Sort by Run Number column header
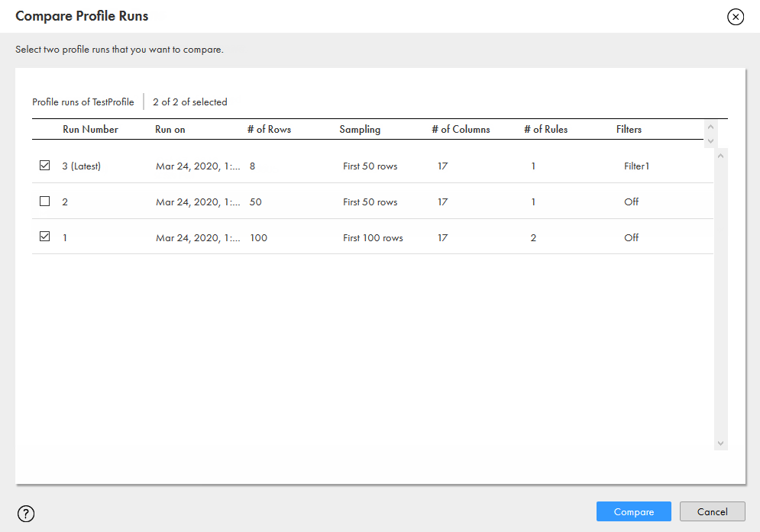 click(91, 129)
